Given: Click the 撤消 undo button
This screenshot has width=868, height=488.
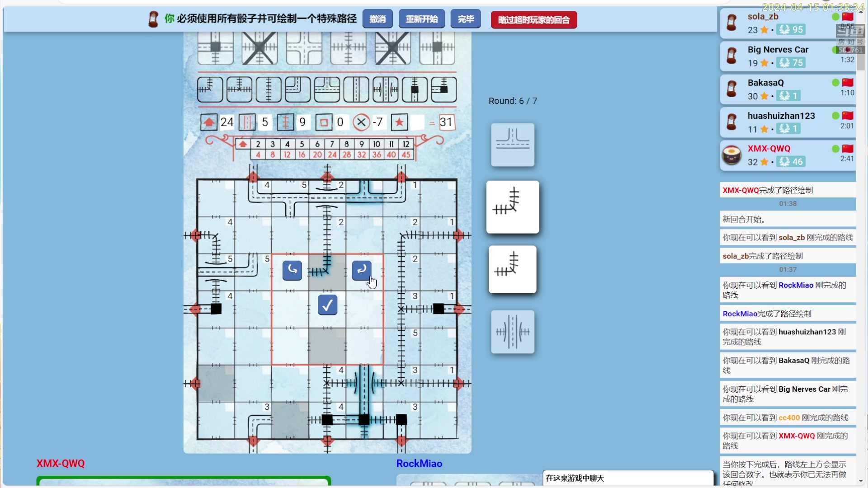Looking at the screenshot, I should (377, 19).
